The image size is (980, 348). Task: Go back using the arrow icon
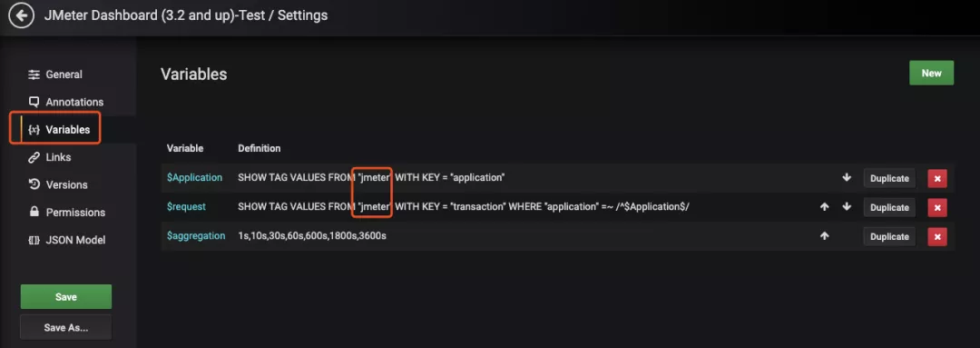pos(21,15)
